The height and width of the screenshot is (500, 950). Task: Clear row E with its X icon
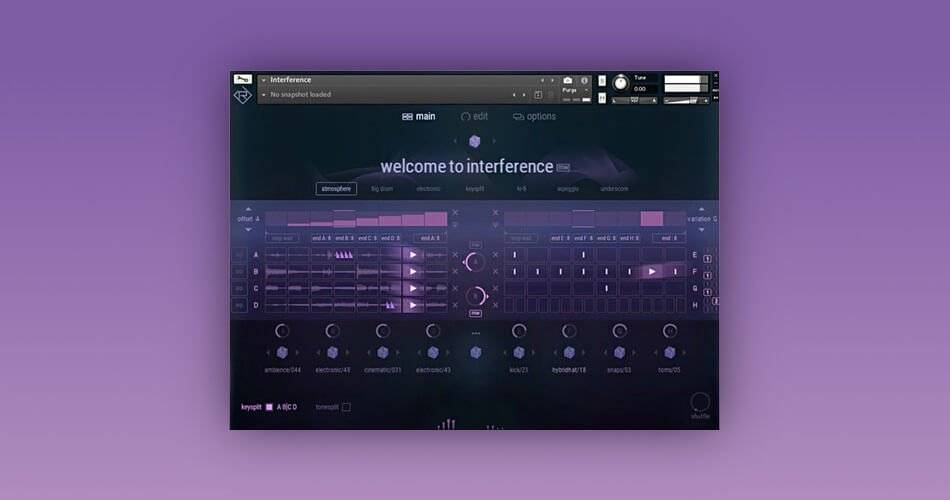tap(495, 255)
